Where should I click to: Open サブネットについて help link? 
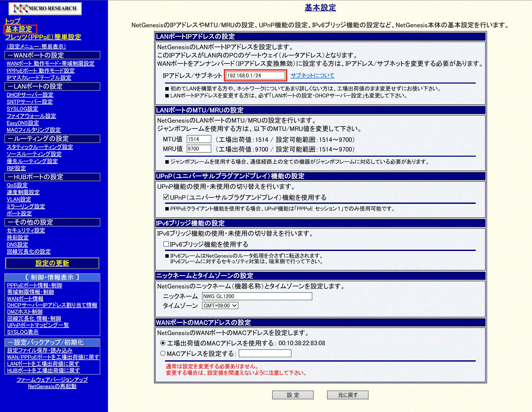(313, 76)
